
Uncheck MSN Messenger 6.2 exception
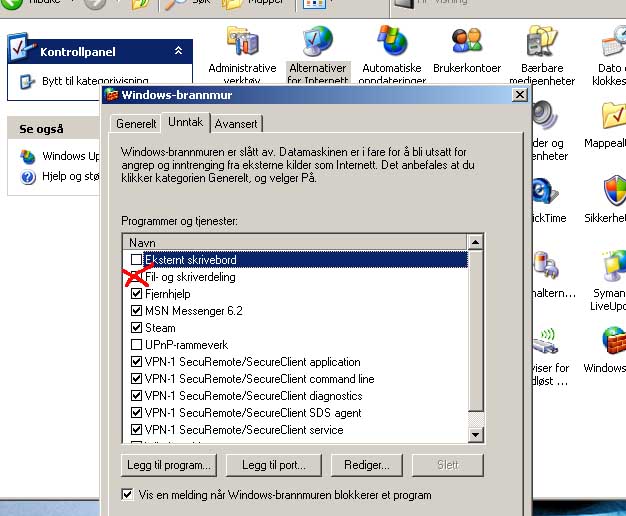pyautogui.click(x=136, y=310)
